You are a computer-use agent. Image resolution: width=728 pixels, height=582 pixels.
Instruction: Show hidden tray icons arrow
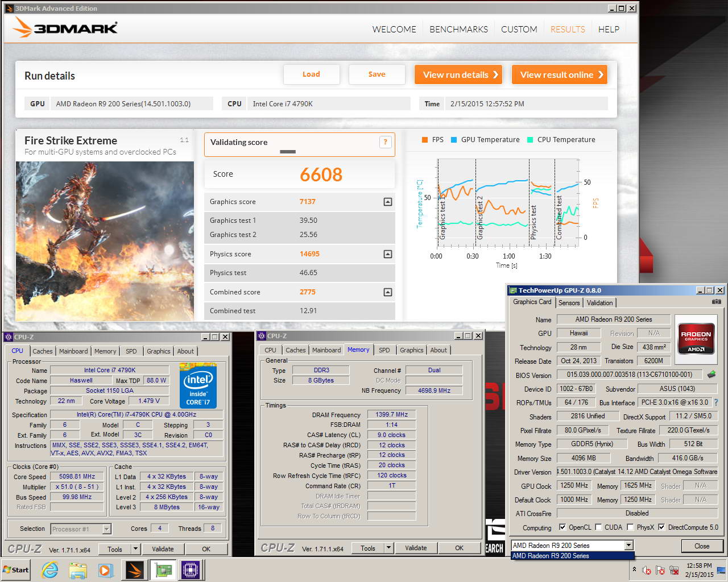coord(634,569)
